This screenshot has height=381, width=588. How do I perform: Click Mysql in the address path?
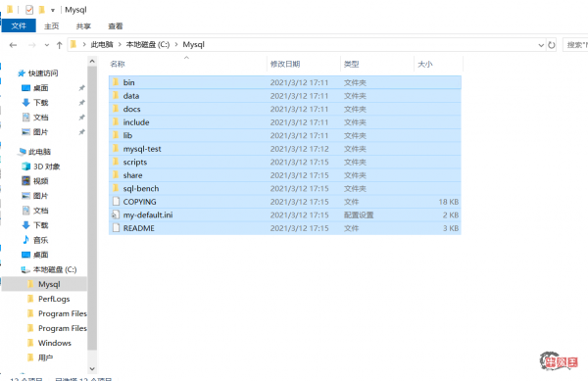[x=193, y=45]
